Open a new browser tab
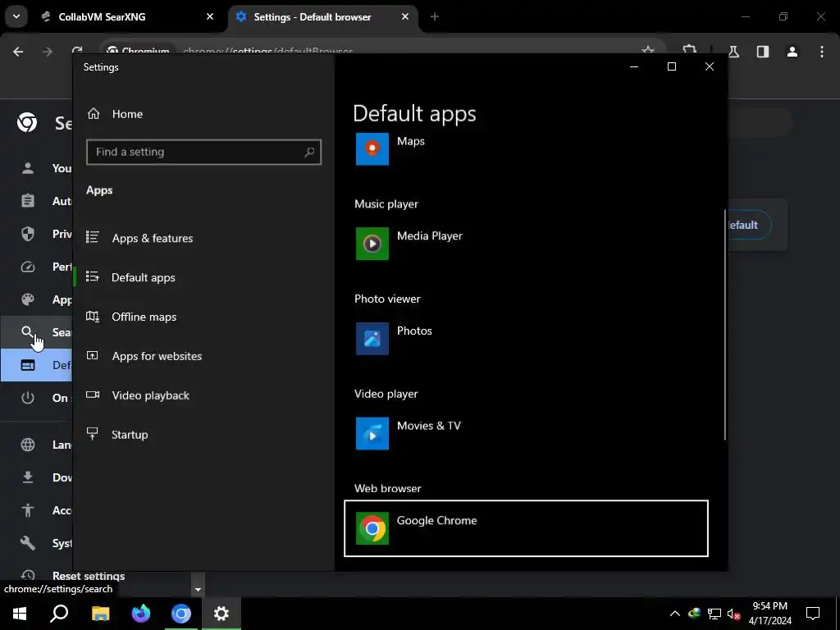Viewport: 840px width, 630px height. tap(435, 17)
